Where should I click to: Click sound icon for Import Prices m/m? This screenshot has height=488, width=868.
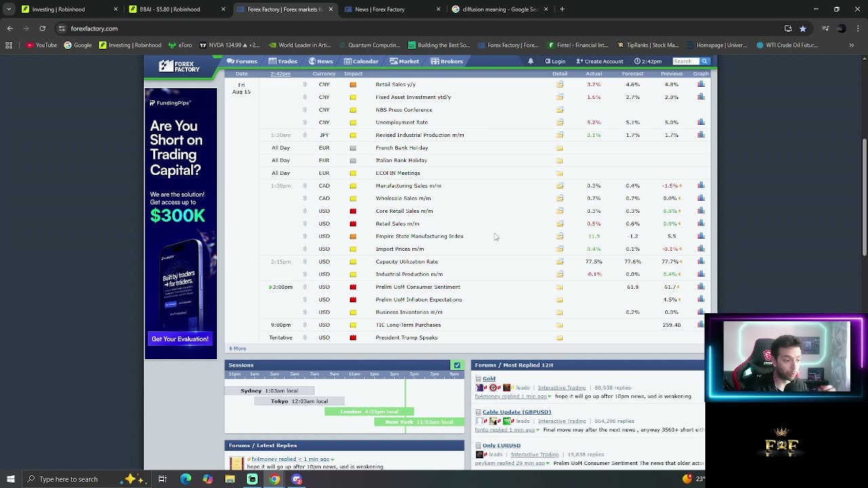(304, 249)
